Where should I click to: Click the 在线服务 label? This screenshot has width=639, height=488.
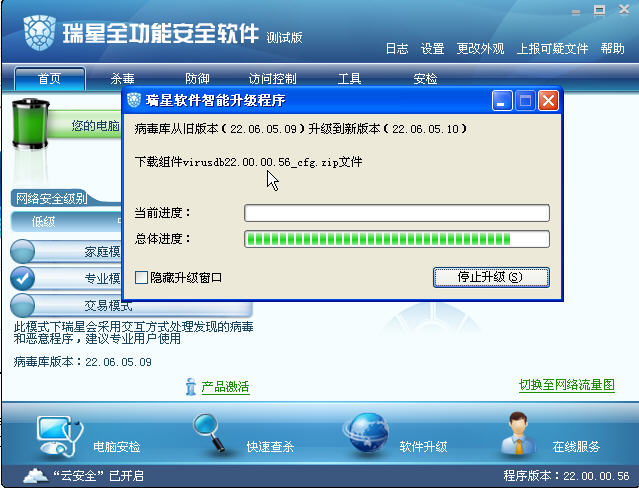[576, 447]
